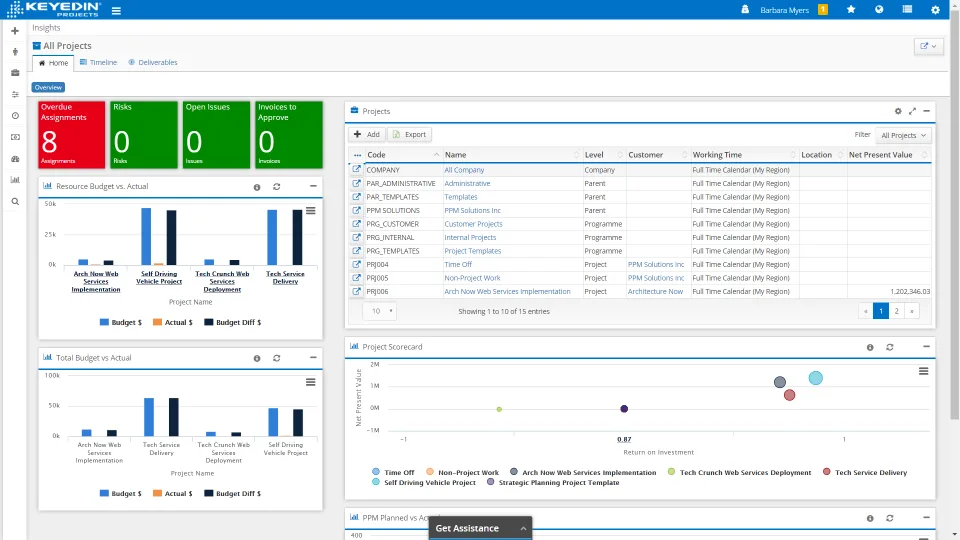Image resolution: width=960 pixels, height=540 pixels.
Task: Open the page size dropdown showing 10
Action: pyautogui.click(x=380, y=311)
